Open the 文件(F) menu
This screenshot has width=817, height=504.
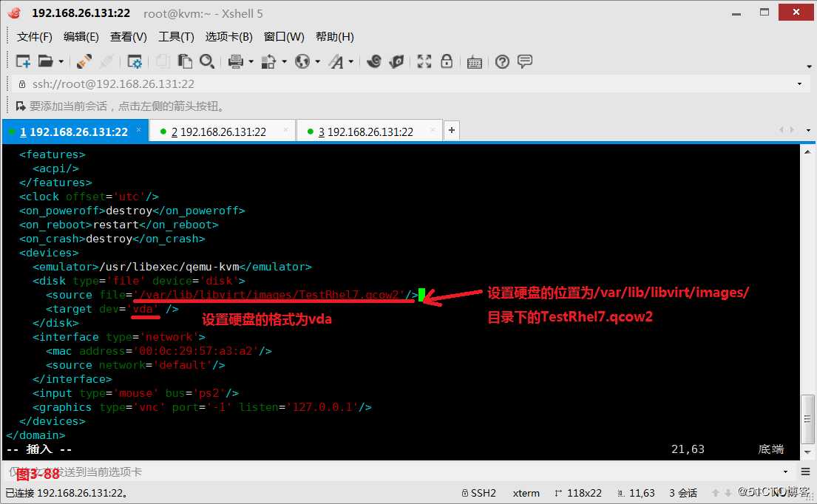click(35, 37)
